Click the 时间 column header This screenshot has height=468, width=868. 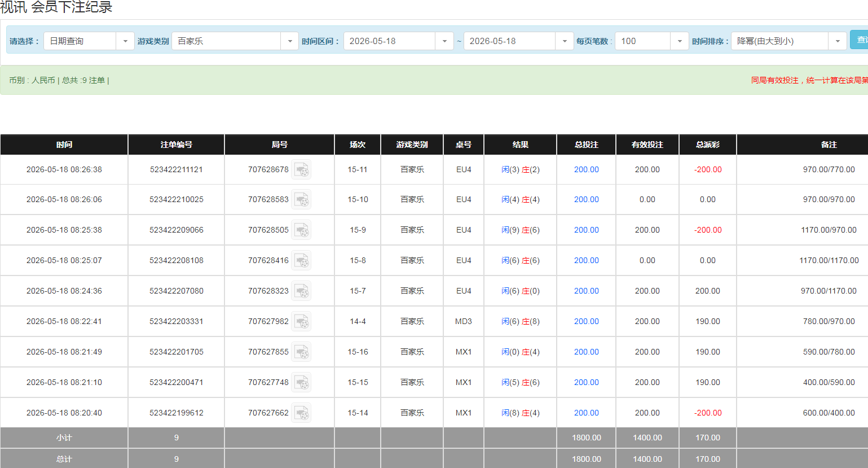pyautogui.click(x=64, y=145)
